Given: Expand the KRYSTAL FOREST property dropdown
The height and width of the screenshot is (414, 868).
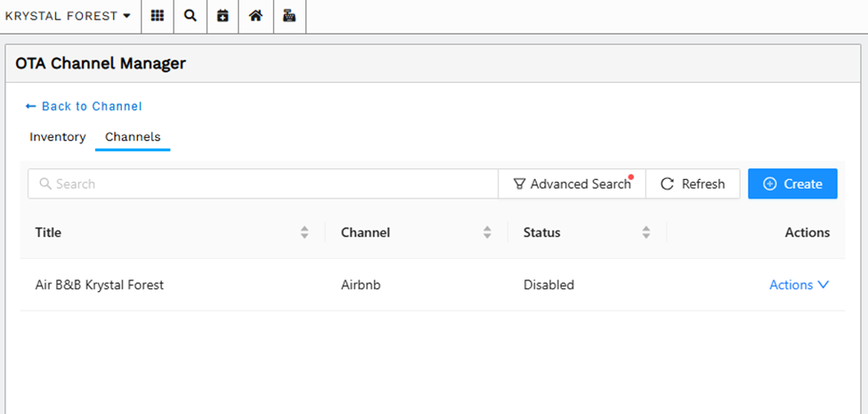Looking at the screenshot, I should point(68,16).
